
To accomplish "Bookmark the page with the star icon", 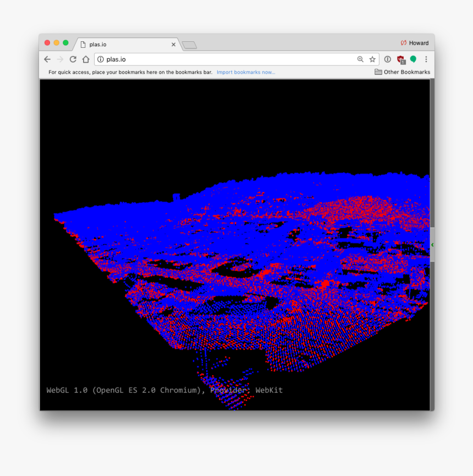I will 372,59.
